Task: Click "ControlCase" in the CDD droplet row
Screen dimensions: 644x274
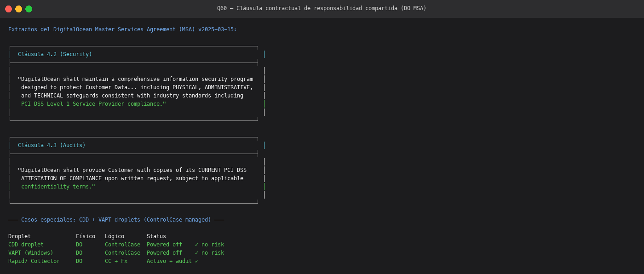Action: pos(122,245)
